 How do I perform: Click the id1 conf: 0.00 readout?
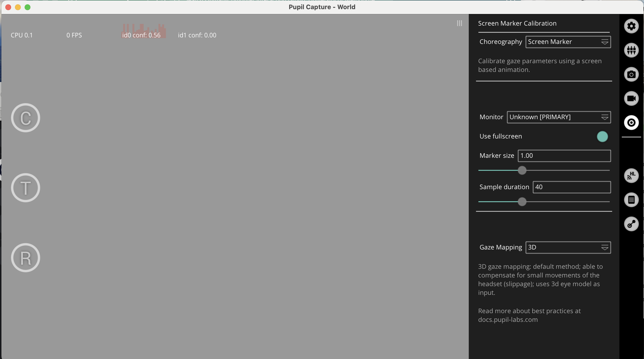coord(197,35)
